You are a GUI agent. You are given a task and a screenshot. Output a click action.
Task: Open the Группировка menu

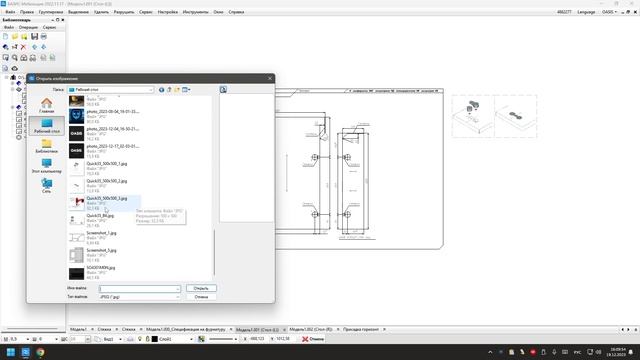(51, 12)
